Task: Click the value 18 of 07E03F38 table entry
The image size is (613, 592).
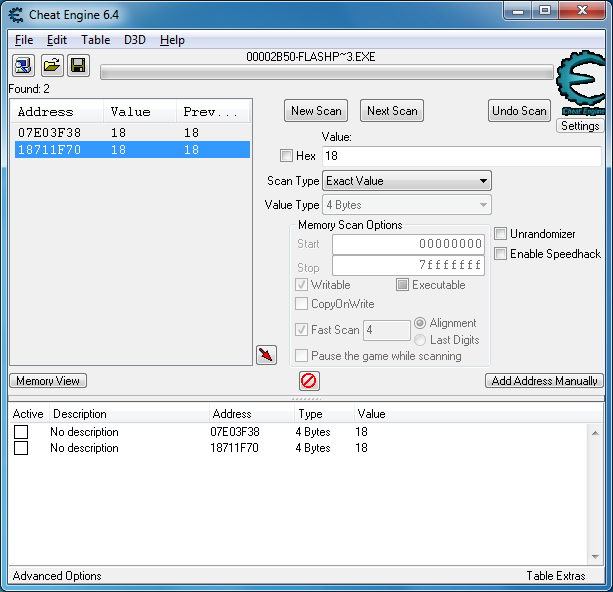Action: click(361, 432)
